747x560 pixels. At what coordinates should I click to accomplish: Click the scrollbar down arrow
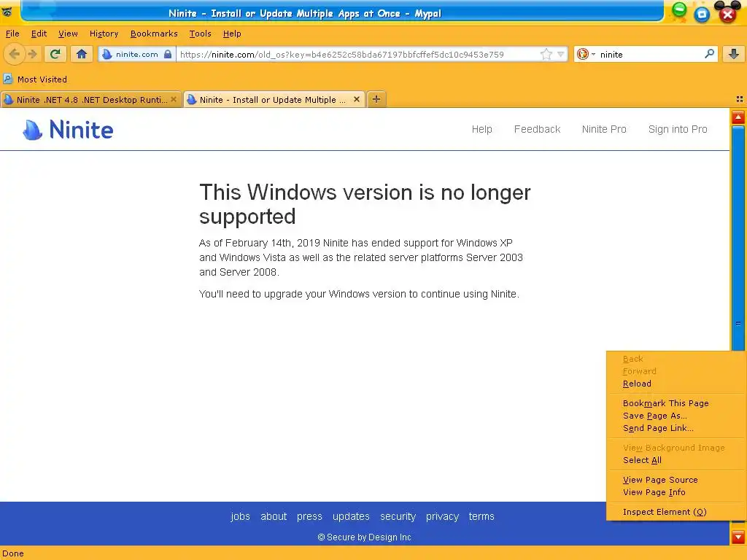tap(738, 537)
